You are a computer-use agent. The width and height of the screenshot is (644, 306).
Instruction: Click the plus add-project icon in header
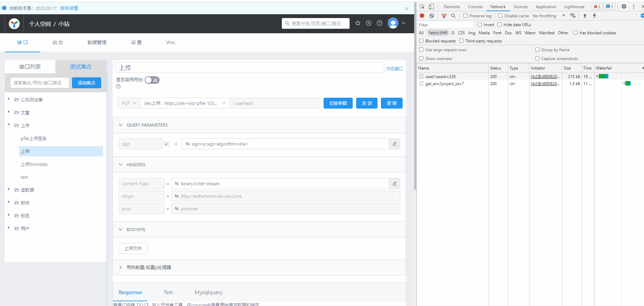369,23
